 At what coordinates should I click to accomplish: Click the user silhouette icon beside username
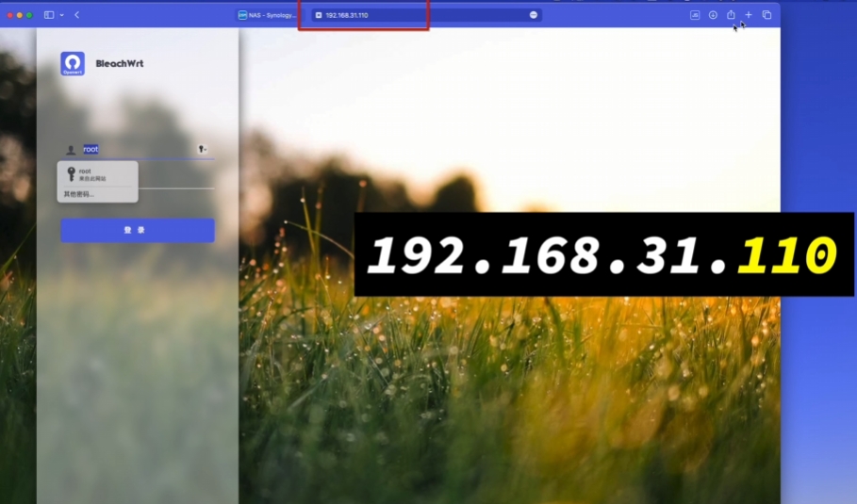tap(71, 150)
